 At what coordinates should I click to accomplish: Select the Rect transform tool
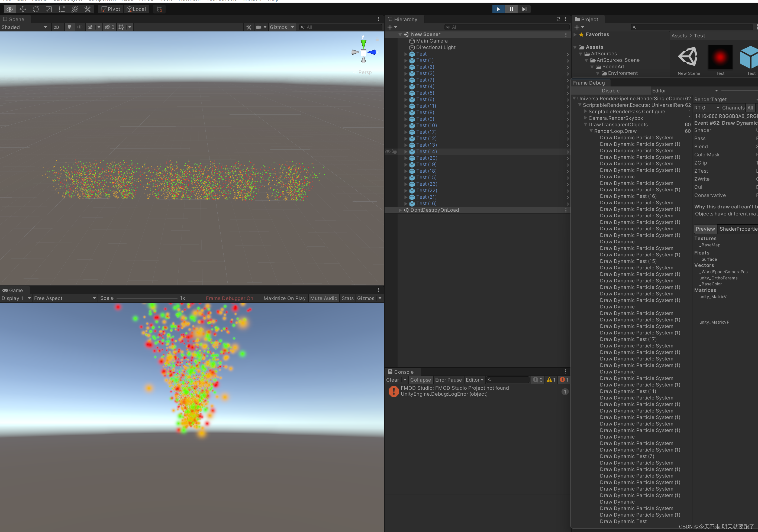click(x=62, y=9)
